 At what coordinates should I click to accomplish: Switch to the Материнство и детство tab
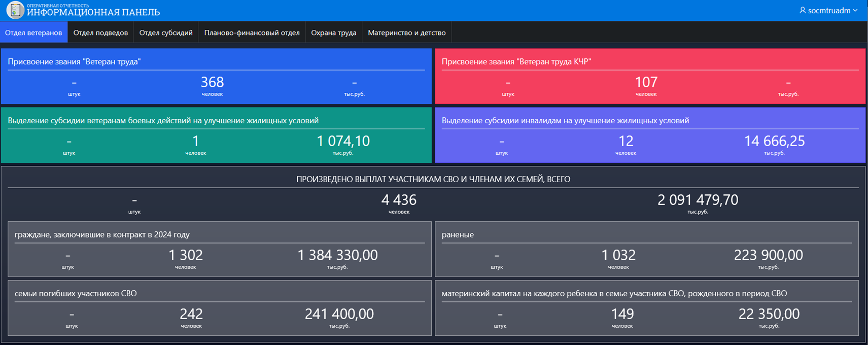tap(406, 32)
